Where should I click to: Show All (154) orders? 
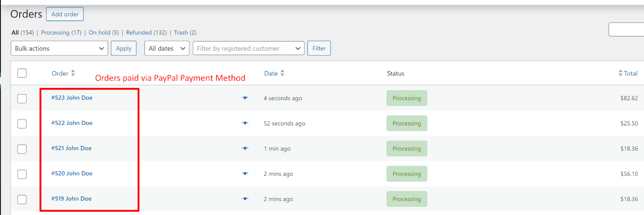point(23,33)
